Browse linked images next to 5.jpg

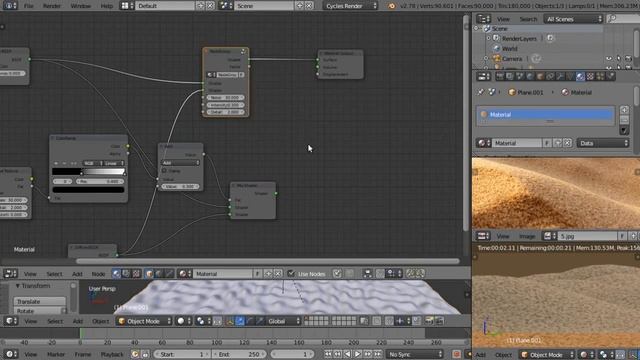(x=549, y=236)
